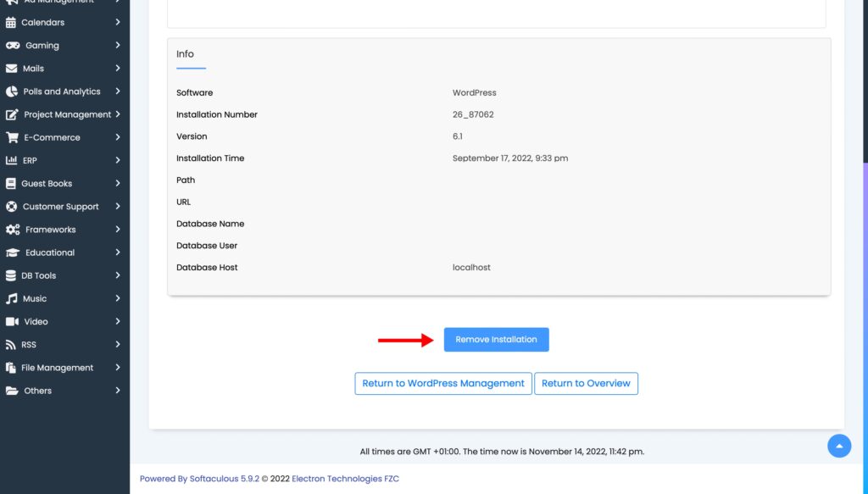Click the DB Tools database icon
This screenshot has width=868, height=494.
pos(10,275)
